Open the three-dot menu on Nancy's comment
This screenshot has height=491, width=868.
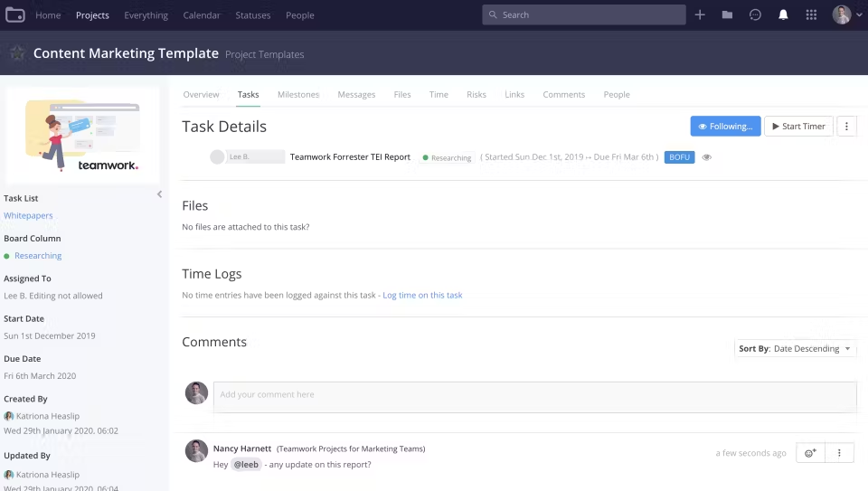click(x=839, y=453)
